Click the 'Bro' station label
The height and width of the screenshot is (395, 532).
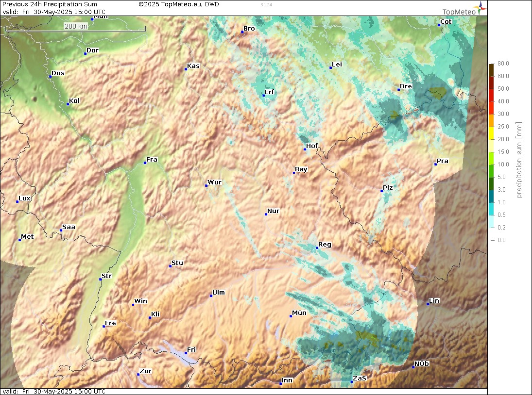pyautogui.click(x=249, y=29)
